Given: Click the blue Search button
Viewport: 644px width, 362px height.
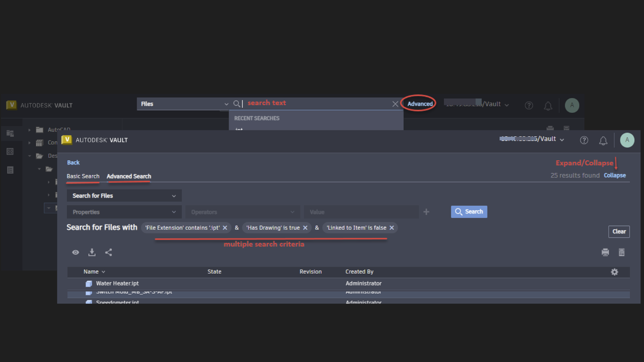Looking at the screenshot, I should (x=469, y=211).
